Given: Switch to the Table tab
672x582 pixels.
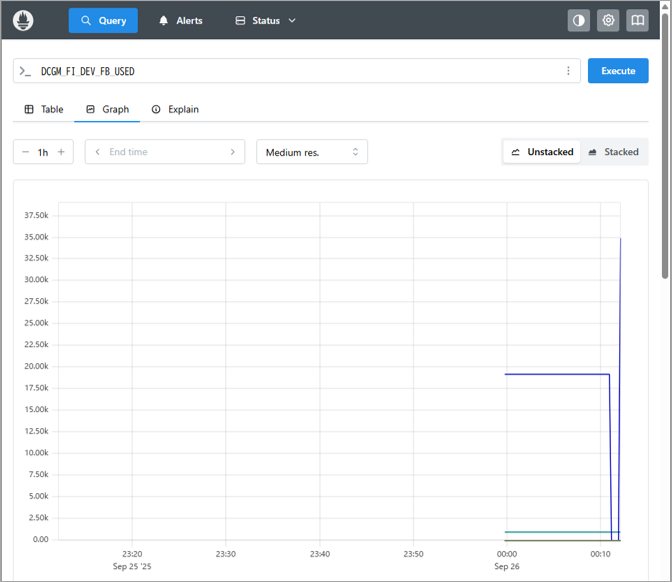Looking at the screenshot, I should (x=43, y=109).
